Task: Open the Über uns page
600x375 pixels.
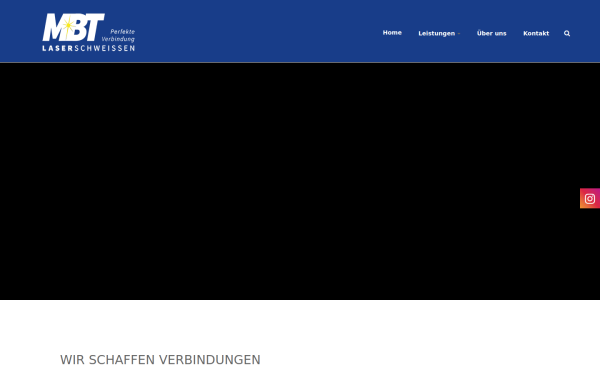Action: click(x=491, y=33)
